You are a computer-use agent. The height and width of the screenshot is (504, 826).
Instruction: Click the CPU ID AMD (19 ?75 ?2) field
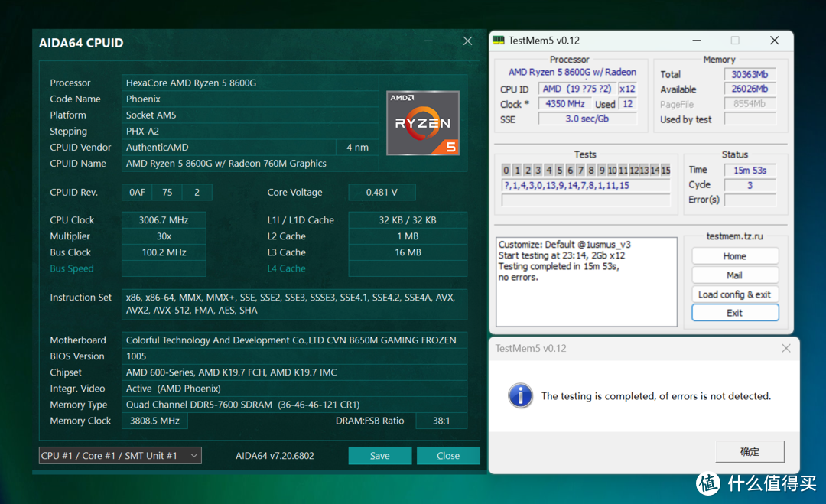point(577,89)
